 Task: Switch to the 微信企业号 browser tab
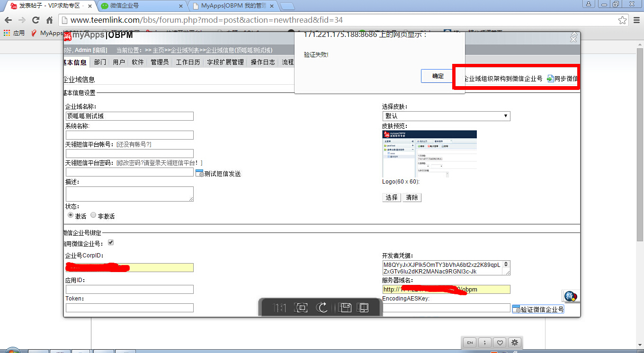coord(142,6)
